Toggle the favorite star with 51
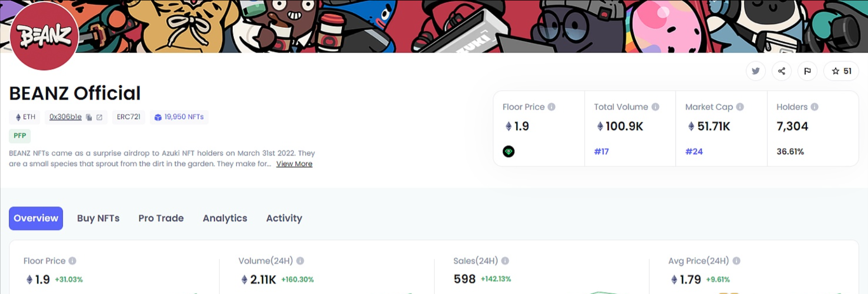 coord(841,71)
